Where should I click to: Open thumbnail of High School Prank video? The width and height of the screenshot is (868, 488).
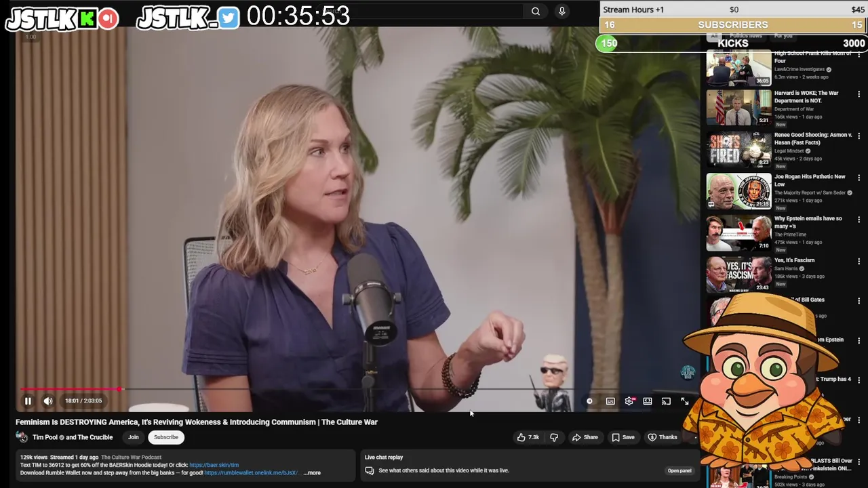point(738,68)
